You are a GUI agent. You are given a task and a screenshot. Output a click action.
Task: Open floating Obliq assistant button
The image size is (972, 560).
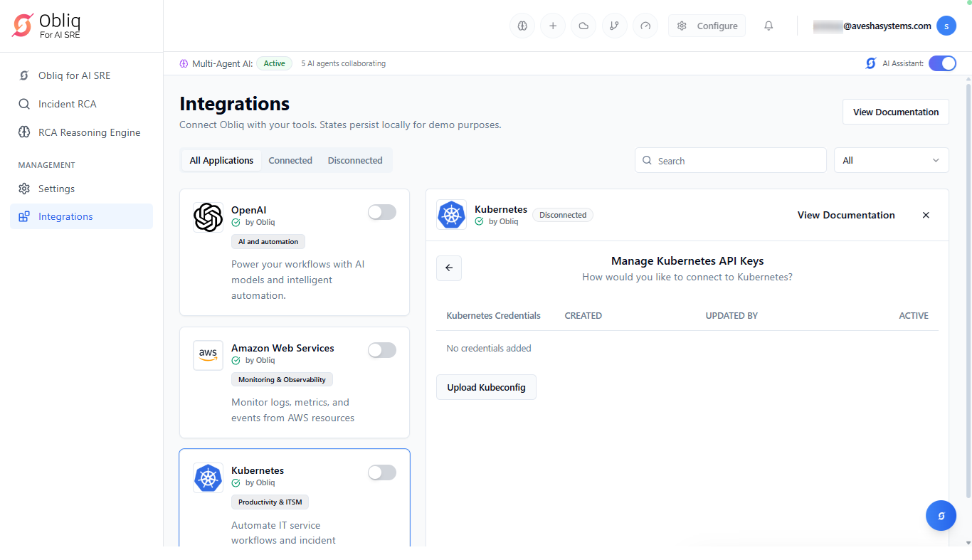pos(941,516)
